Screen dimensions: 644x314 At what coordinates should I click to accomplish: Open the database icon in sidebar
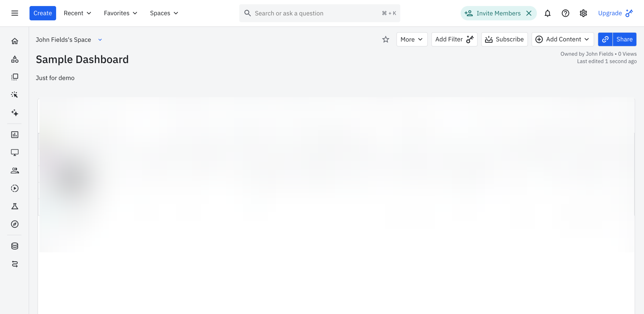(x=15, y=246)
